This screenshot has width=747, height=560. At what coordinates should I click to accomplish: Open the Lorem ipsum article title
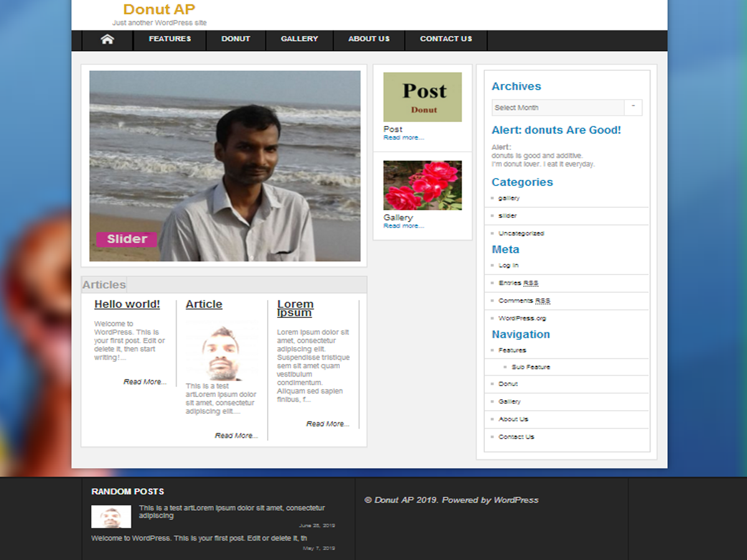(295, 308)
